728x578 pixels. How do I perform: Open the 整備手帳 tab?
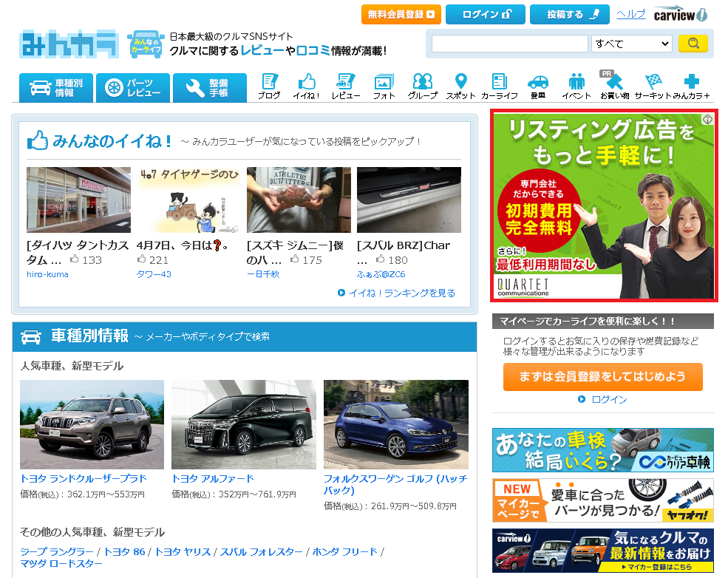(x=210, y=88)
